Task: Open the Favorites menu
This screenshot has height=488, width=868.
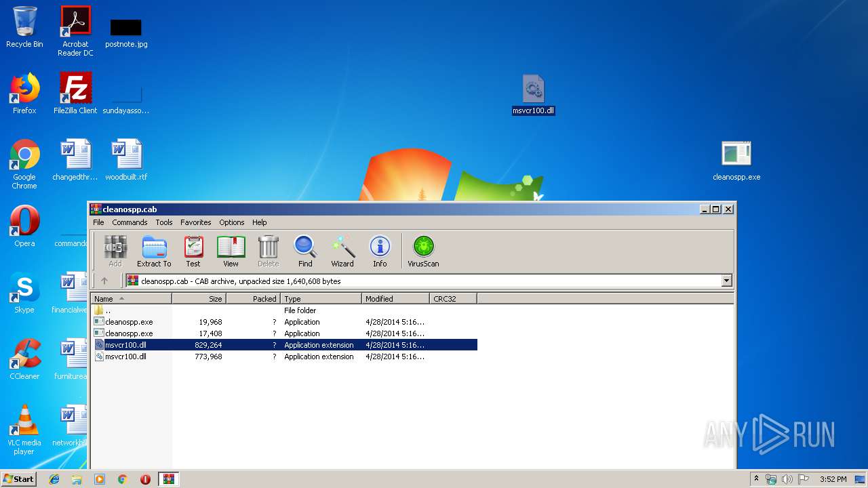Action: (196, 222)
